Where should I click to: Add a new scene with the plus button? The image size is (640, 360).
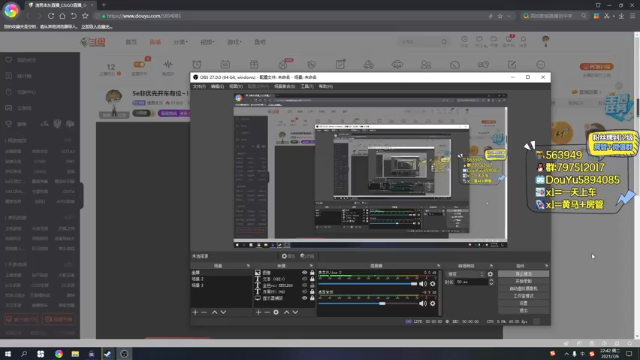(195, 312)
